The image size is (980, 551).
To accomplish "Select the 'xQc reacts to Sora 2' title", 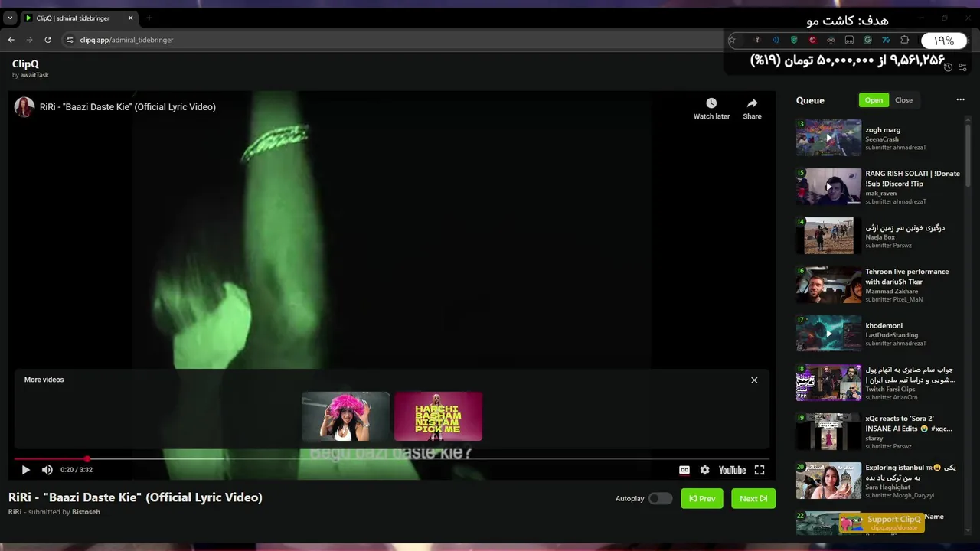I will (x=909, y=423).
